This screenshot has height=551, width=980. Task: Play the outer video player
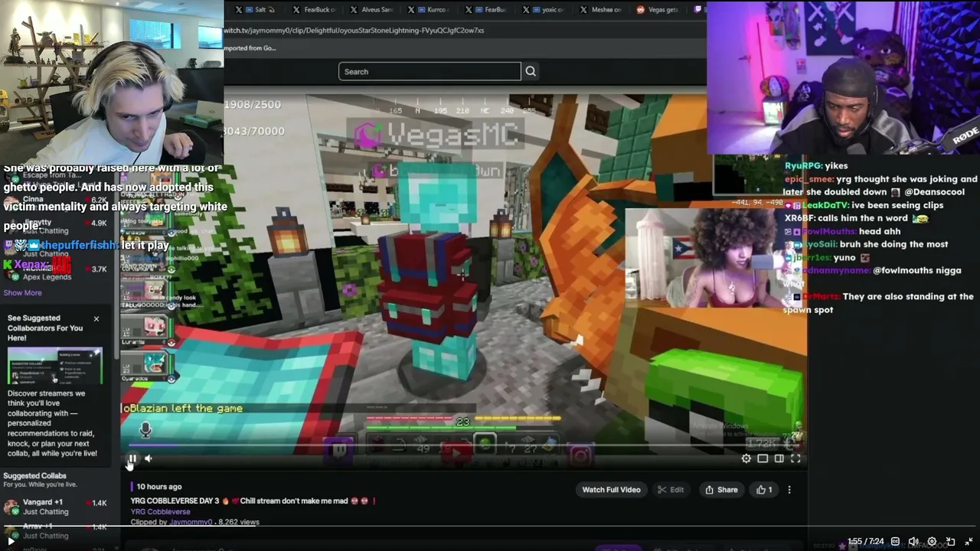[x=11, y=541]
